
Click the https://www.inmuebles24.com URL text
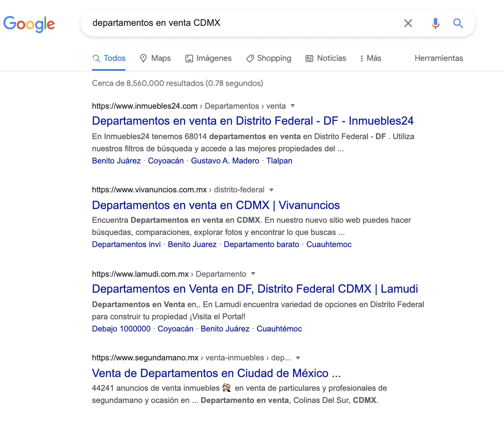[145, 106]
